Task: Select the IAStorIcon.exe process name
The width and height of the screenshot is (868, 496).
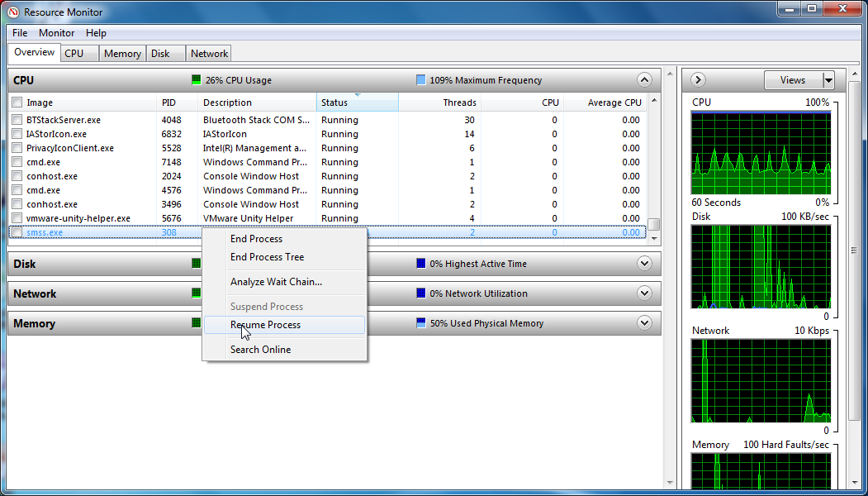Action: pos(56,134)
